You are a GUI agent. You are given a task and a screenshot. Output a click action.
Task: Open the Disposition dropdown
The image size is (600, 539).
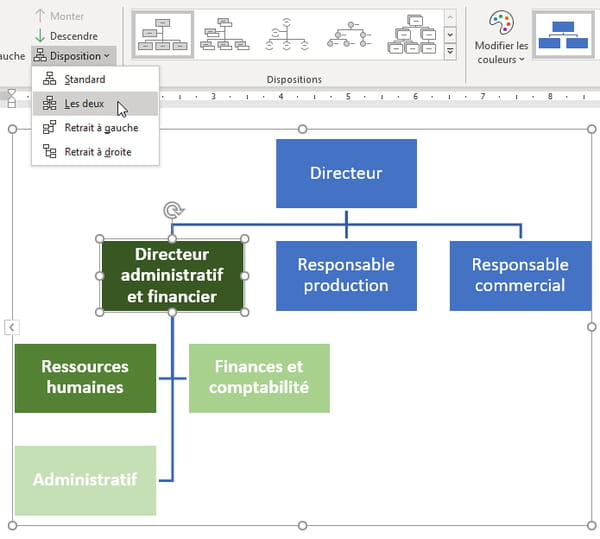coord(73,56)
